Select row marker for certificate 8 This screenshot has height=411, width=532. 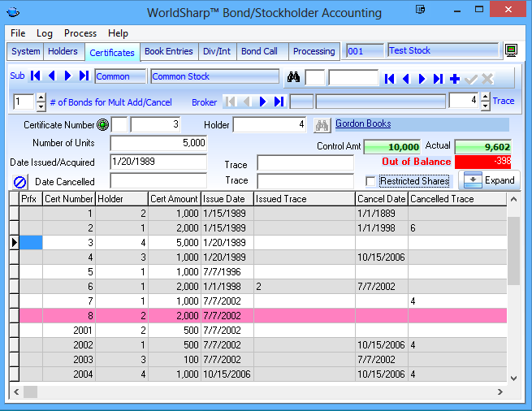14,316
